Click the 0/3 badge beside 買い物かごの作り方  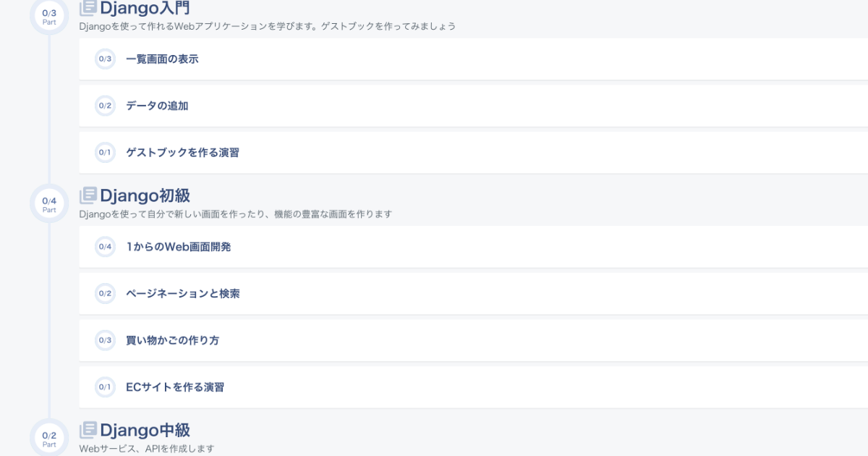(x=106, y=340)
